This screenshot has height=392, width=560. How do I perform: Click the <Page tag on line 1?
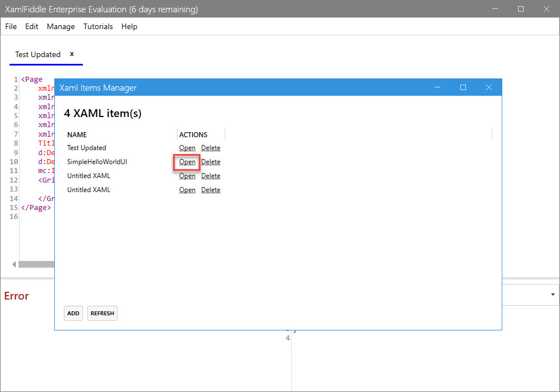(32, 80)
